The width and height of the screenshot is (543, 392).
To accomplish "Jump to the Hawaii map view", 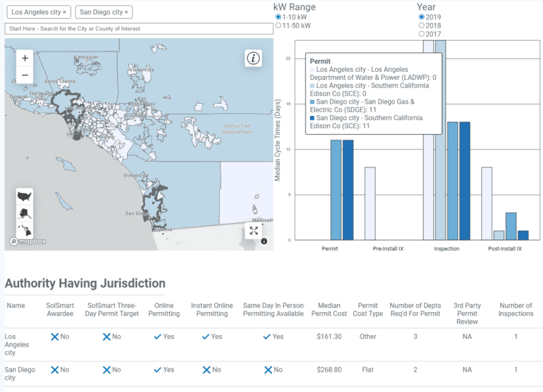I will coord(24,230).
